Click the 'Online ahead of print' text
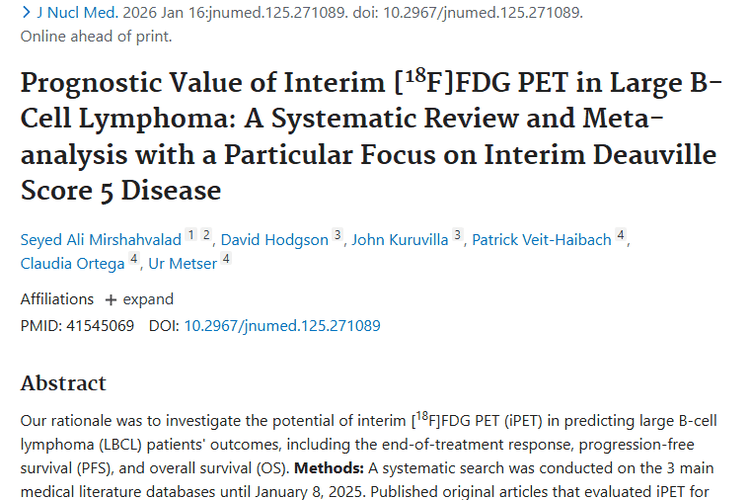 point(96,36)
